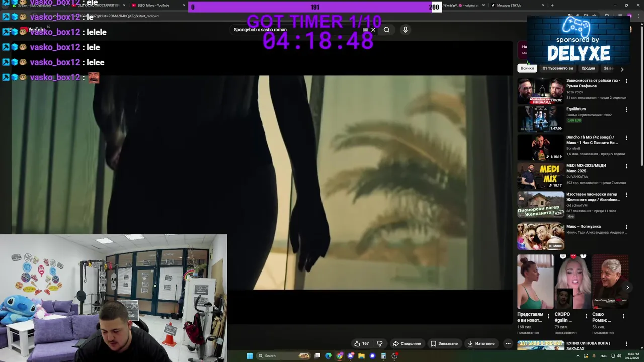Viewport: 644px width, 362px height.
Task: Select the От търсенето ви chip
Action: (557, 68)
